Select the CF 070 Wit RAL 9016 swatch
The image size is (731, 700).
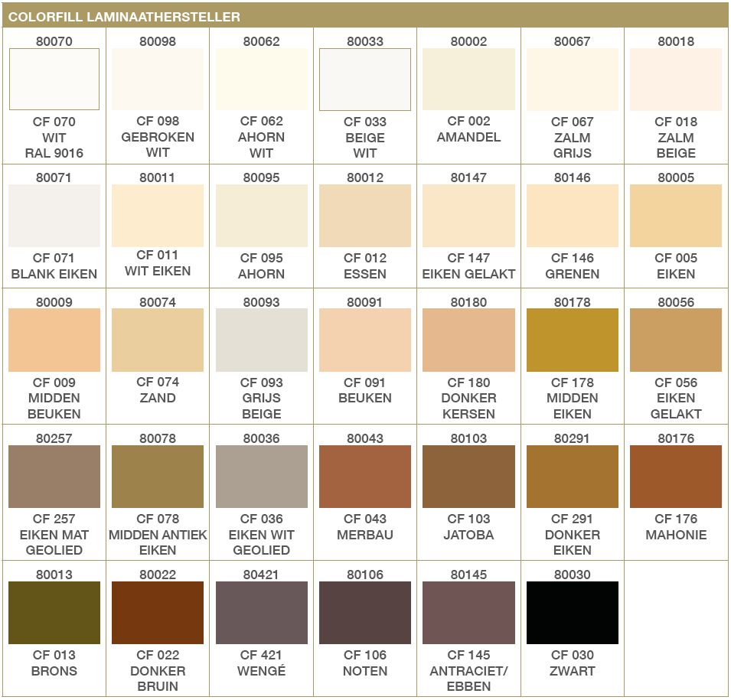click(x=54, y=80)
